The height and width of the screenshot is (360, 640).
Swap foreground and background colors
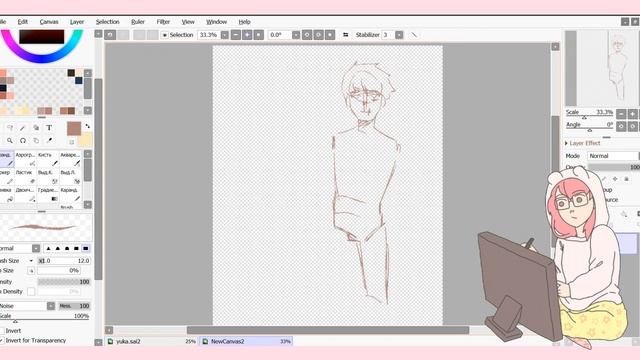[x=87, y=126]
